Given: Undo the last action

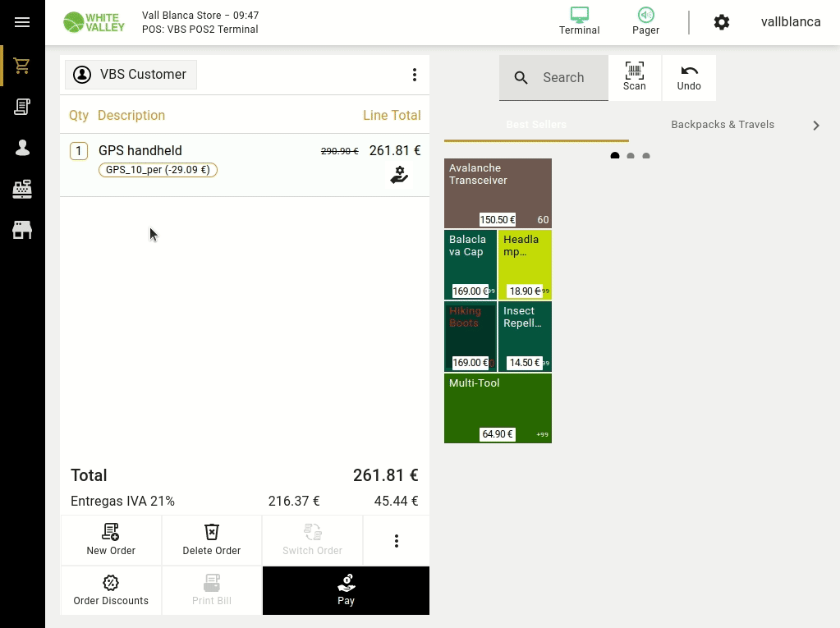Looking at the screenshot, I should pos(689,77).
